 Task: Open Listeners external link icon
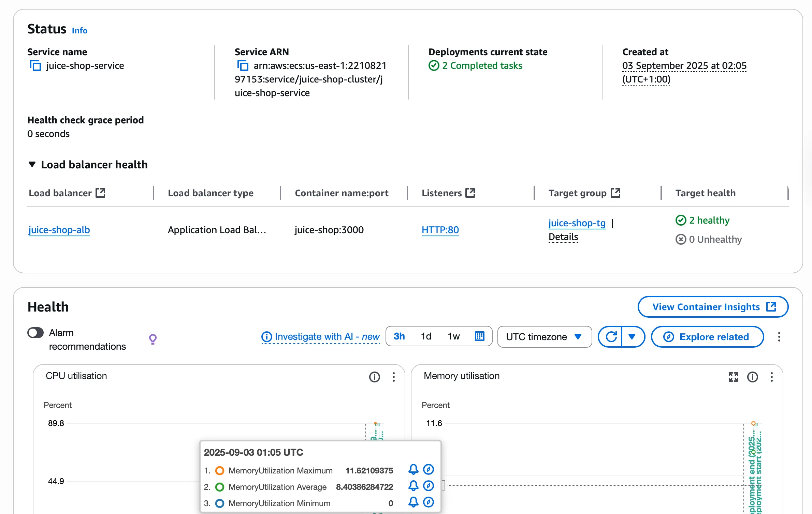[x=470, y=193]
